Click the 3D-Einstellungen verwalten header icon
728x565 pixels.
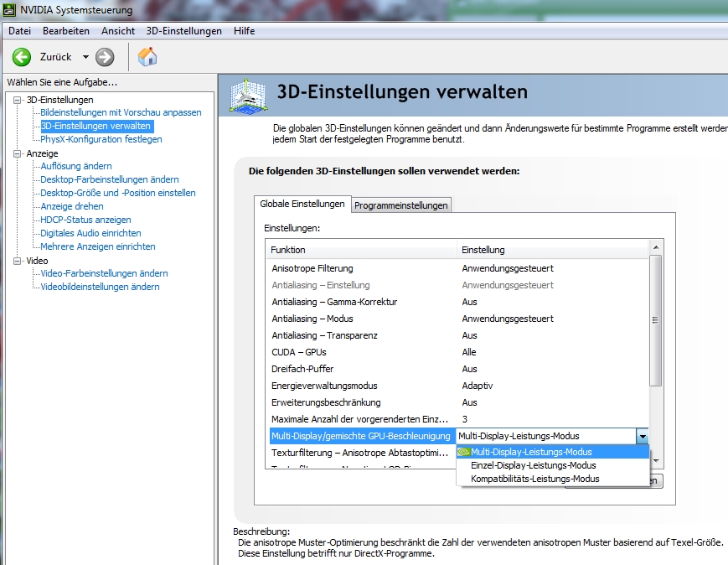(249, 96)
